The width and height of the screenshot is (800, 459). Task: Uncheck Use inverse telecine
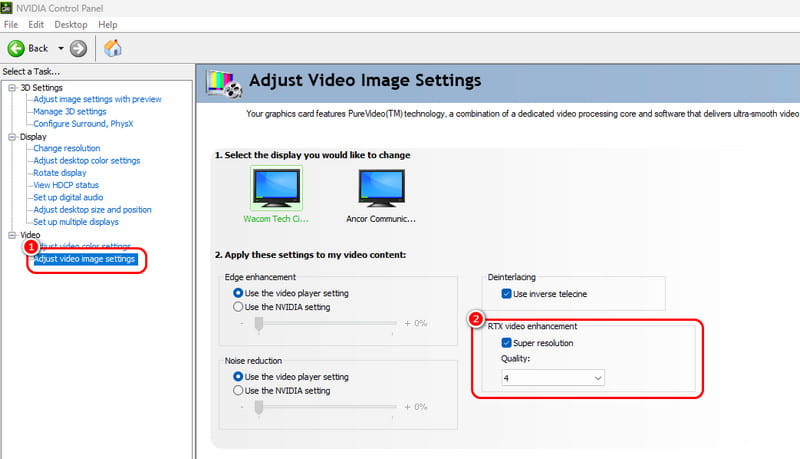506,294
